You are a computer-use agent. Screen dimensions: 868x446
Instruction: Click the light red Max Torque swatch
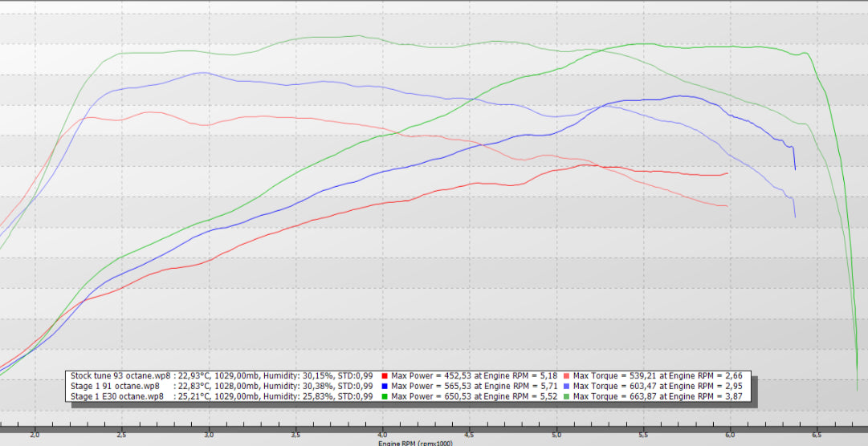(x=567, y=375)
